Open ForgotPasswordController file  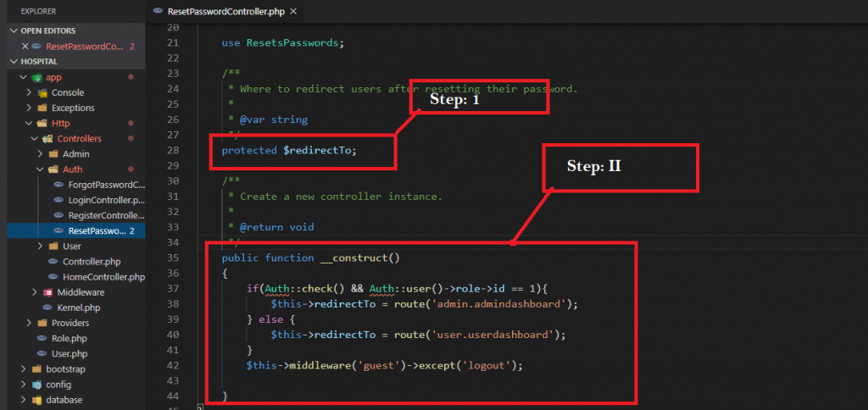pyautogui.click(x=106, y=185)
